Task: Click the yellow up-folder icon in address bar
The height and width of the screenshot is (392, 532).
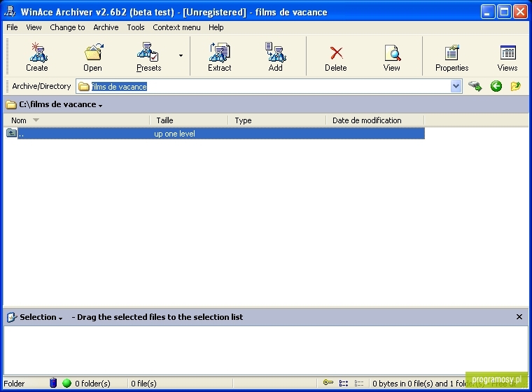Action: pyautogui.click(x=515, y=86)
